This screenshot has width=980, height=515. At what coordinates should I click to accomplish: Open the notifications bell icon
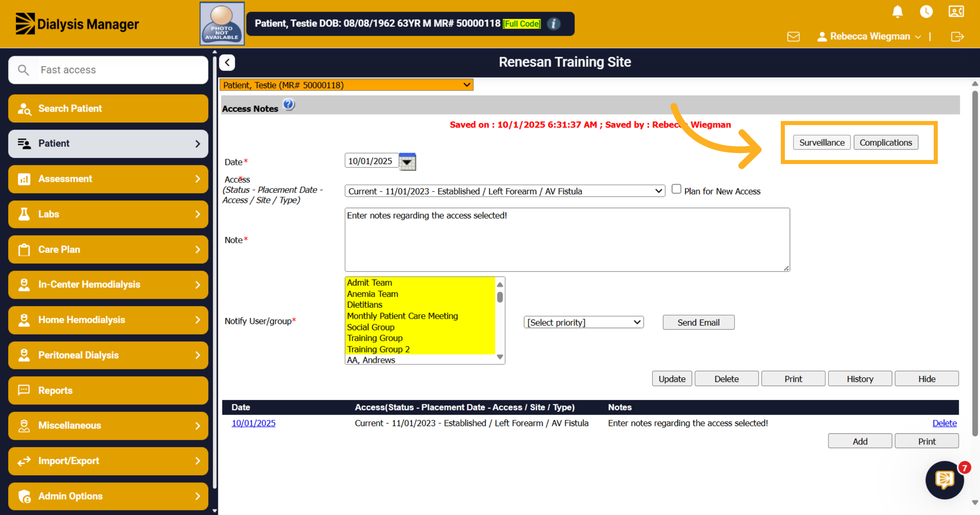click(898, 11)
